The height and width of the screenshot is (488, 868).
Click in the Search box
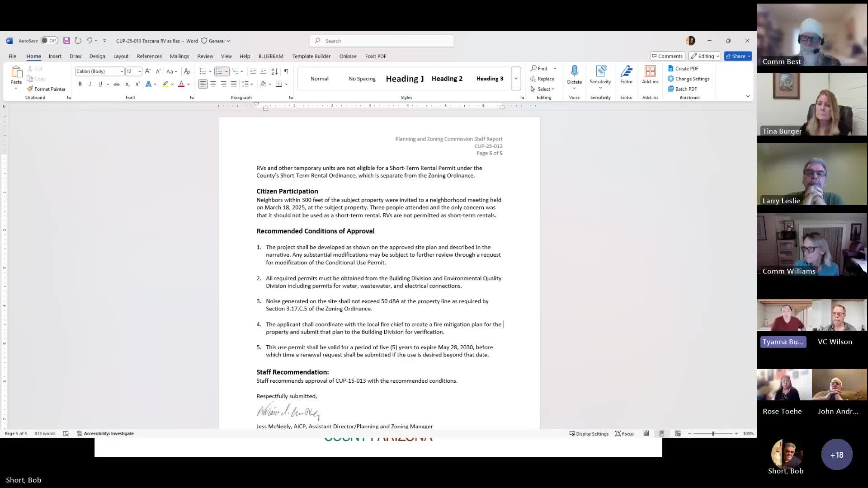coord(382,41)
